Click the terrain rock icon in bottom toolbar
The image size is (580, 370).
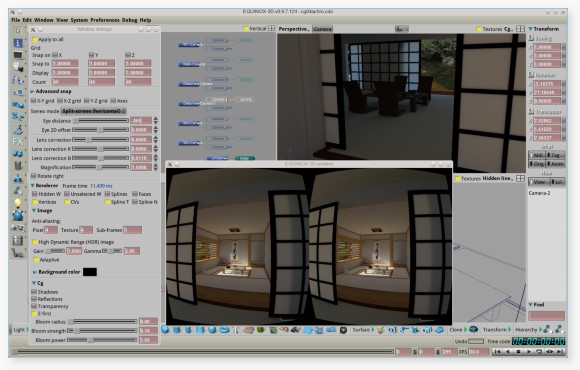249,330
